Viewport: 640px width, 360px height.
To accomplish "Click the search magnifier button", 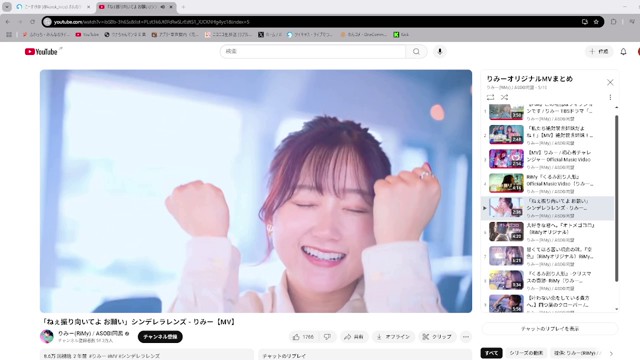I will [x=416, y=51].
